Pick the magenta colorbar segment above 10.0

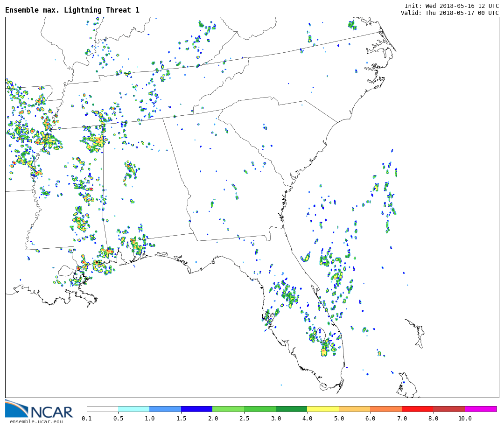pos(480,409)
